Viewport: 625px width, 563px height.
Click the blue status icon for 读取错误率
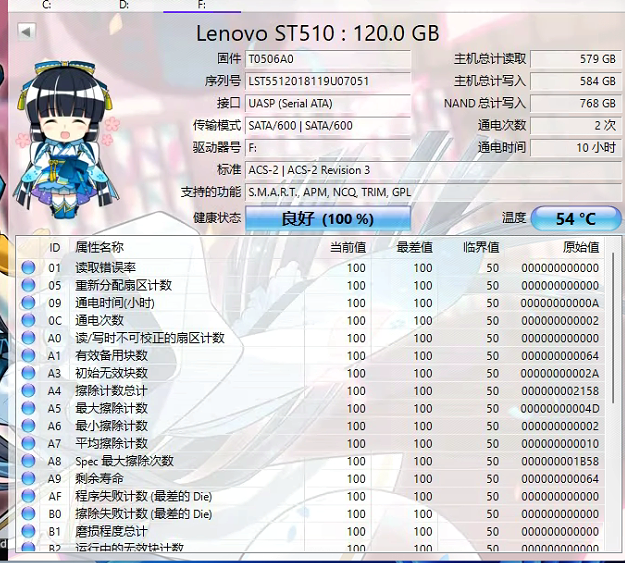click(x=29, y=268)
